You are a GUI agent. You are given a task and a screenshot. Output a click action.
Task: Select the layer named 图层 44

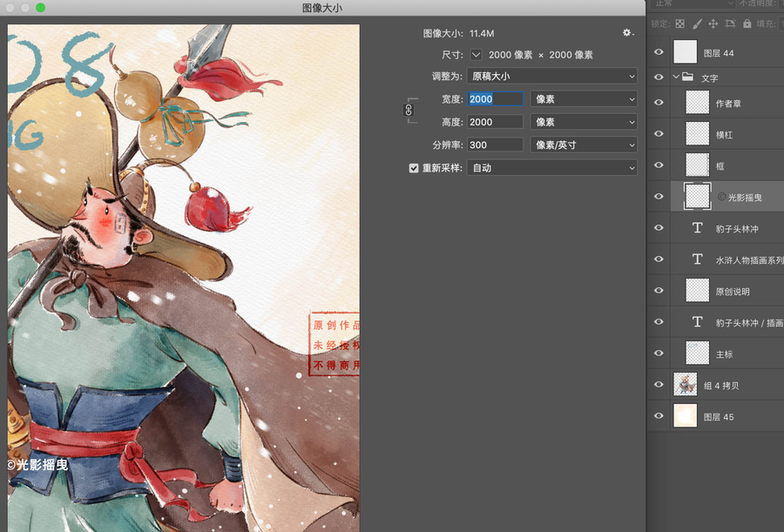click(719, 53)
